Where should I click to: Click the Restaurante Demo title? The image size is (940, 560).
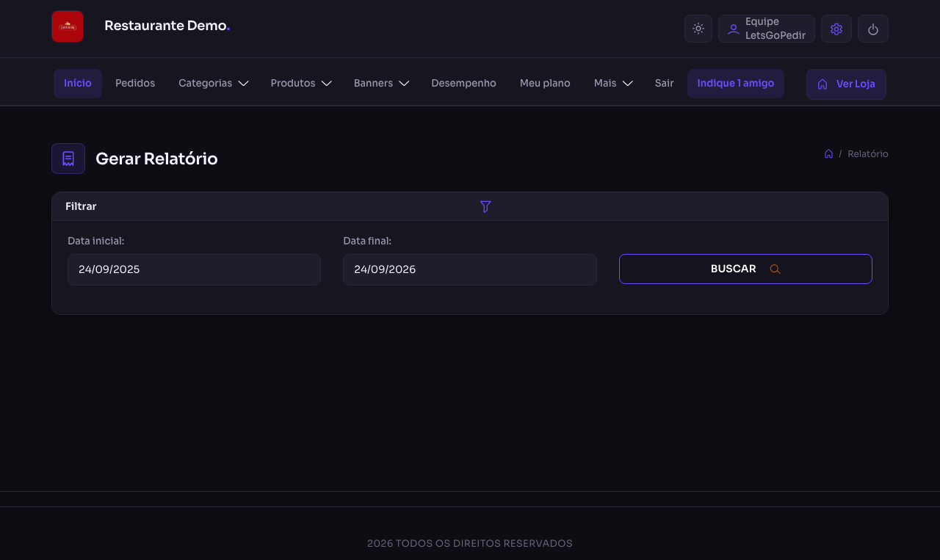point(167,26)
